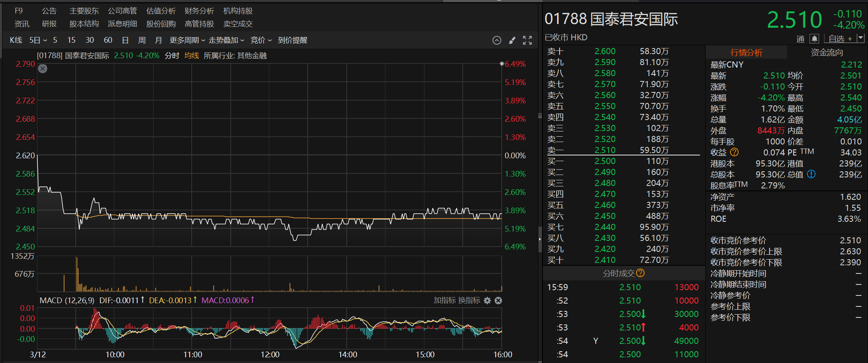
Task: Open the 卖空成交 short selling menu
Action: [x=238, y=24]
